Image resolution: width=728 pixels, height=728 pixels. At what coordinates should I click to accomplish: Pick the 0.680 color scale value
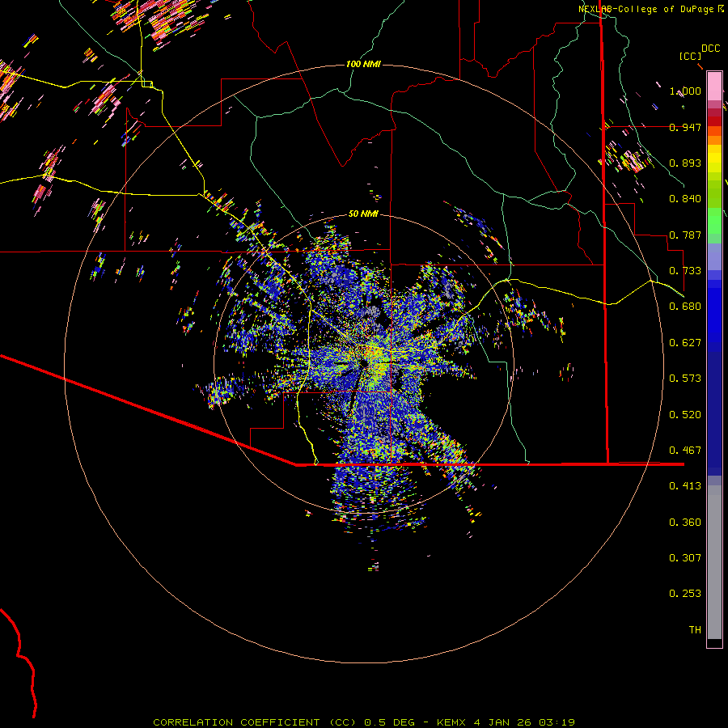(685, 307)
